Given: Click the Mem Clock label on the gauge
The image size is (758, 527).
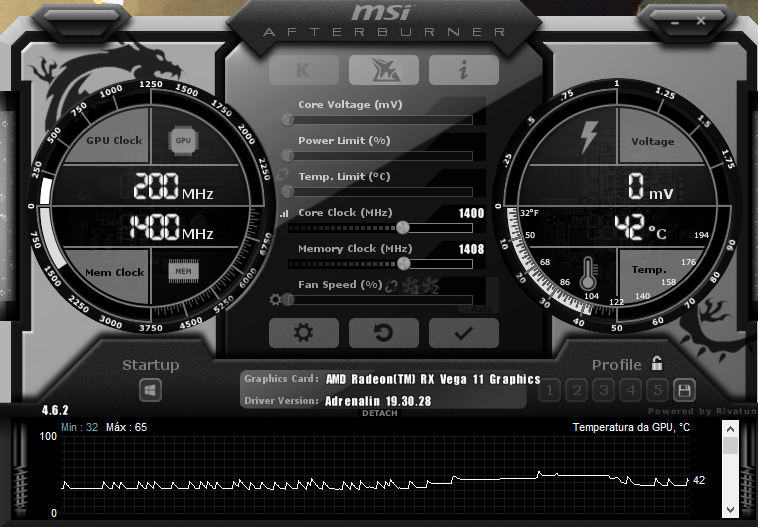Looking at the screenshot, I should (x=114, y=272).
